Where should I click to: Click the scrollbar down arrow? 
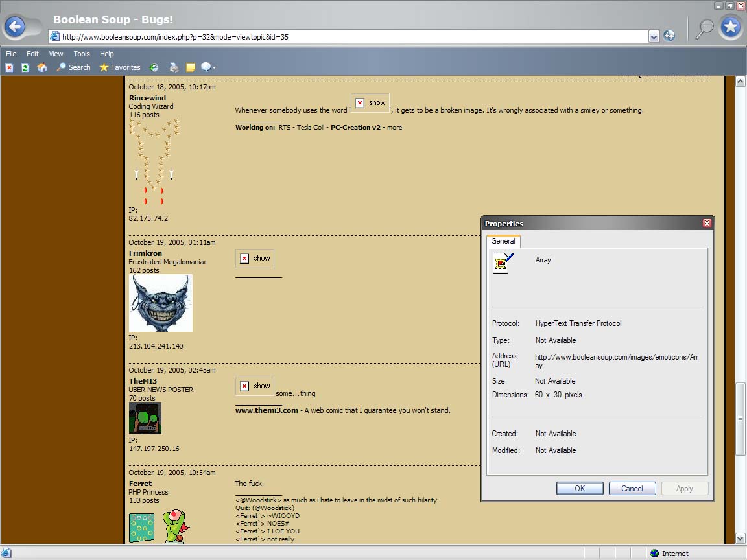point(741,539)
